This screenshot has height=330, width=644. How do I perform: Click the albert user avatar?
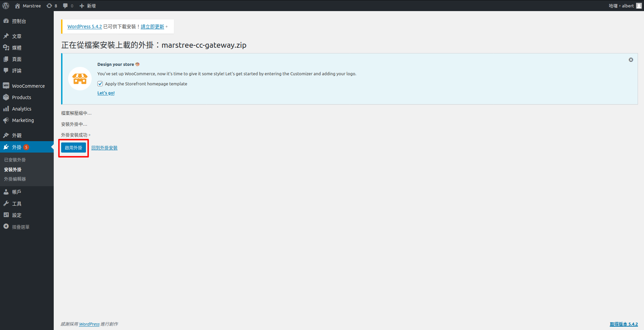[639, 6]
